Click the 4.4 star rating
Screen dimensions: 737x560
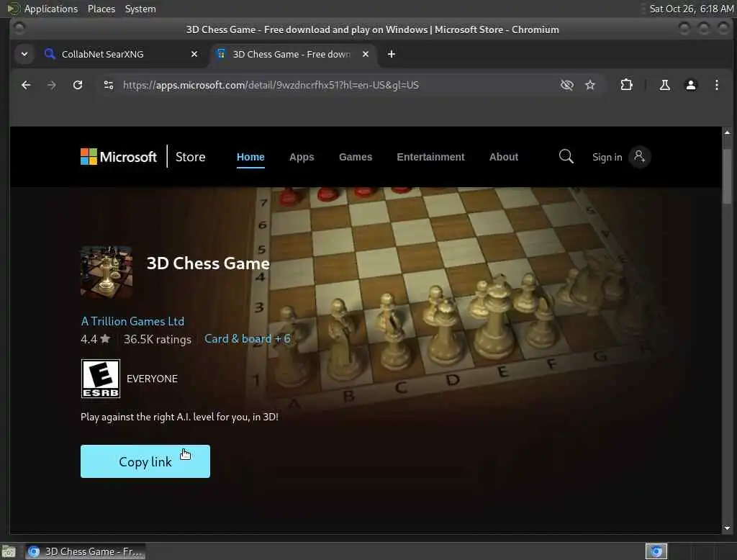(x=96, y=340)
